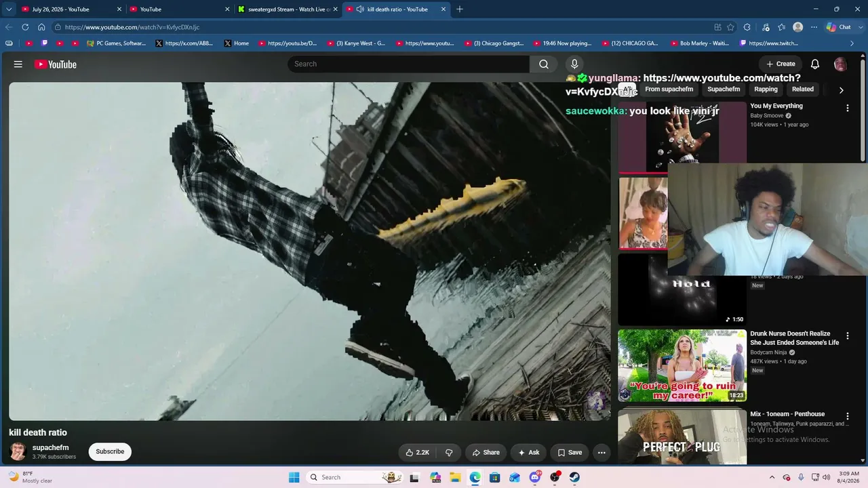Select the kill death ratio tab
868x488 pixels.
tap(396, 9)
